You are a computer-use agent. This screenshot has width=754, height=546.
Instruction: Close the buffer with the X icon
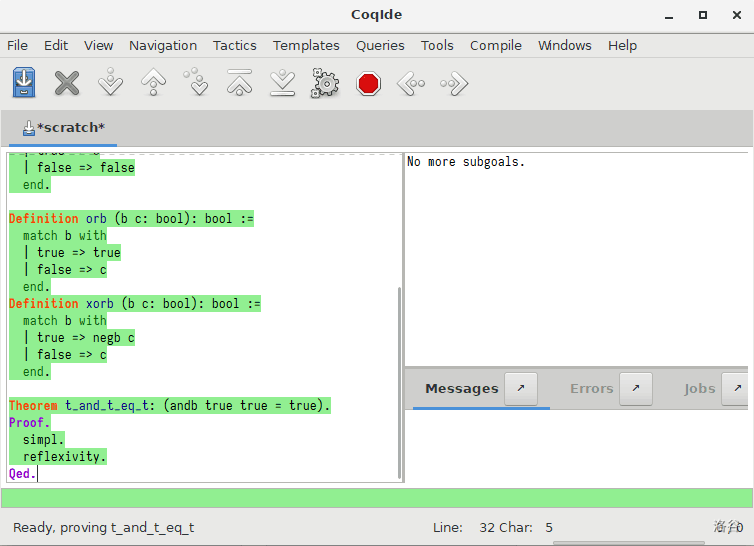[67, 83]
